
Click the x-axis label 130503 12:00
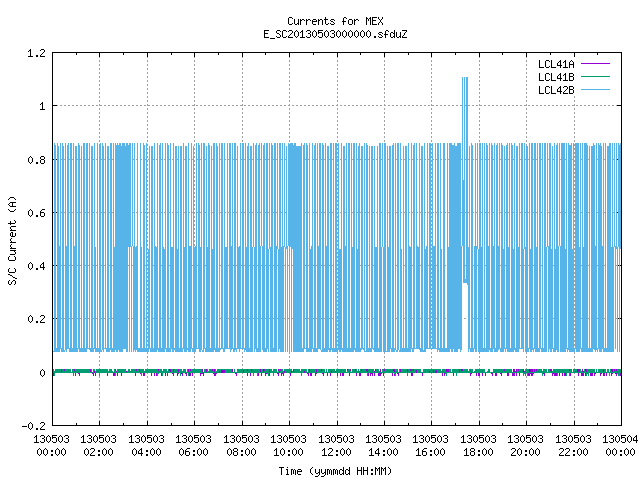336,446
